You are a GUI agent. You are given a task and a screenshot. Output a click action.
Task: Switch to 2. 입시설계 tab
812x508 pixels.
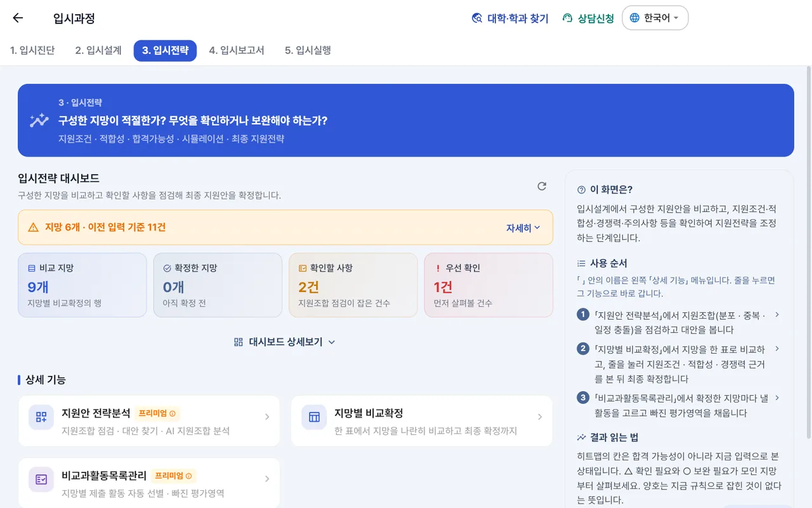(98, 50)
